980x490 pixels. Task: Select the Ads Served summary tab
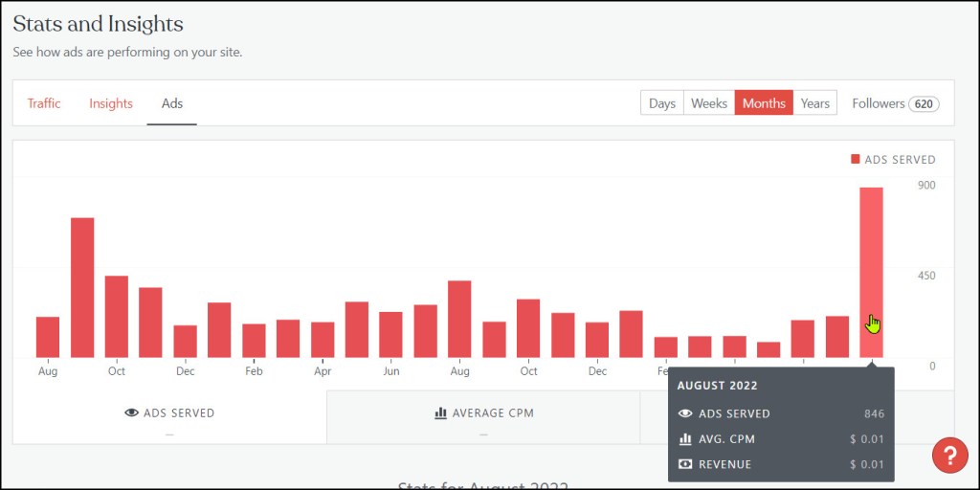[169, 417]
